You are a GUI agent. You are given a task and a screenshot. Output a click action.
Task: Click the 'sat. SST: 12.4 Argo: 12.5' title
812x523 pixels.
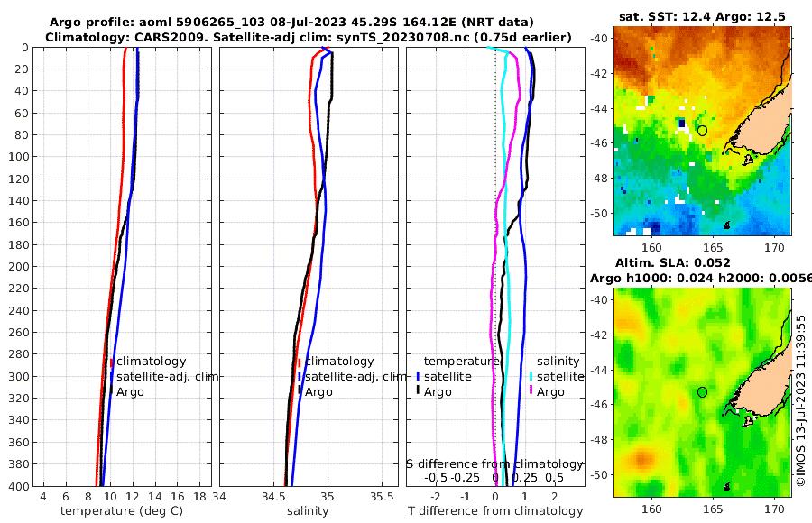(702, 17)
